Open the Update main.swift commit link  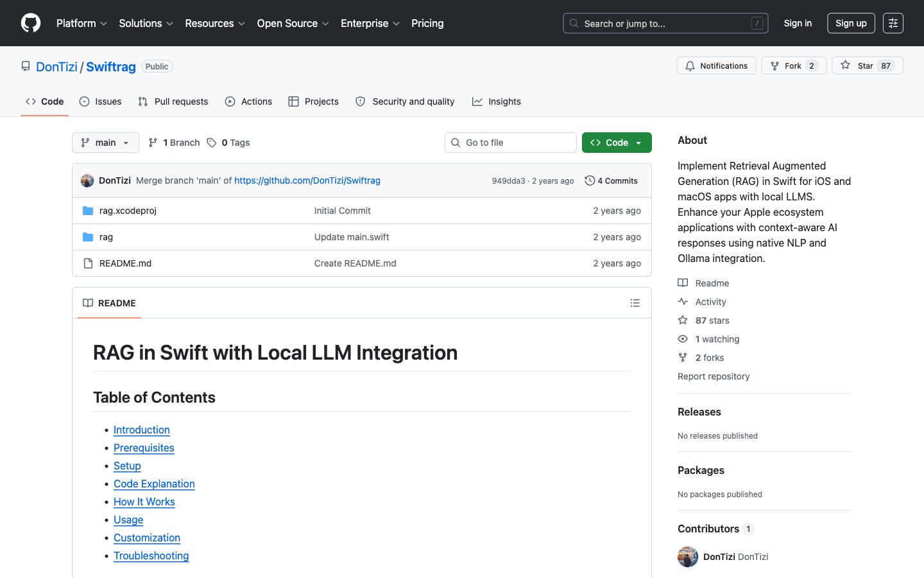352,237
